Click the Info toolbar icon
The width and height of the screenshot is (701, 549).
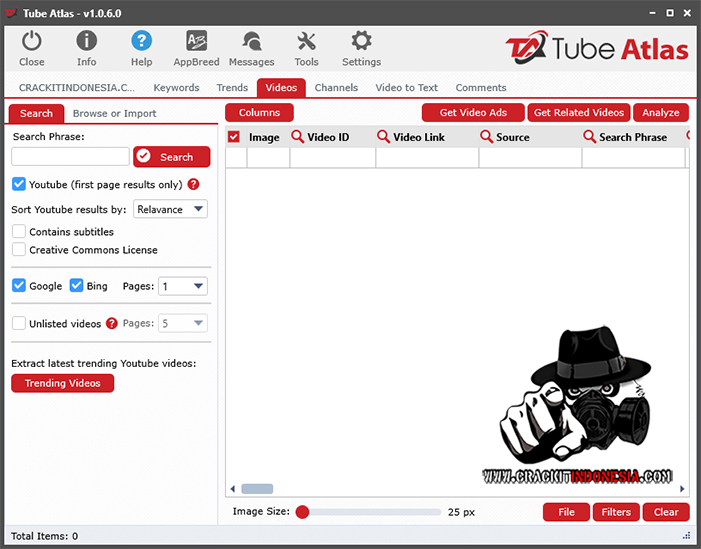tap(87, 41)
